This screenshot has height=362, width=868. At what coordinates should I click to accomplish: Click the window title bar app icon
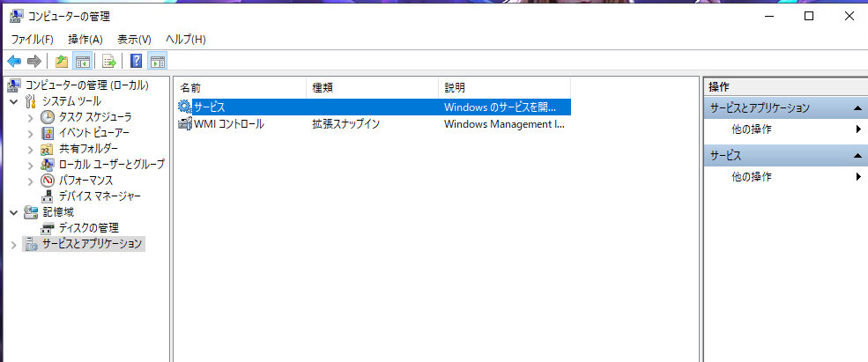(x=17, y=17)
